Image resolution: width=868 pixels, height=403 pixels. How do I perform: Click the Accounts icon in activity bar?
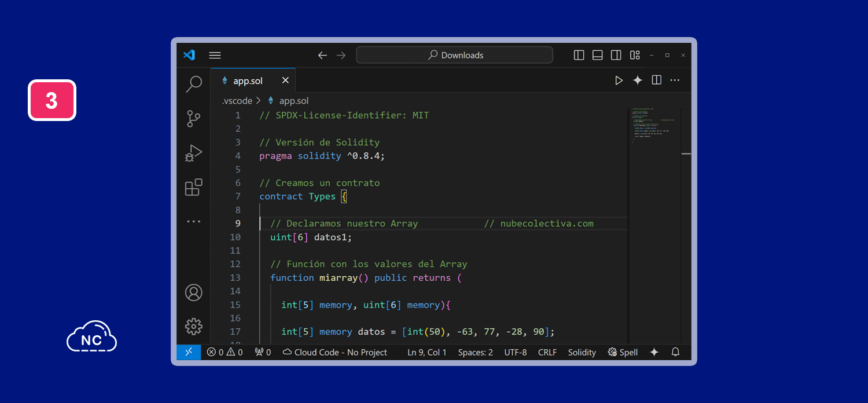coord(193,292)
